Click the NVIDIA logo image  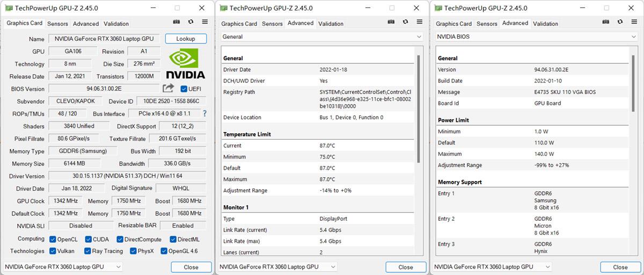[185, 64]
